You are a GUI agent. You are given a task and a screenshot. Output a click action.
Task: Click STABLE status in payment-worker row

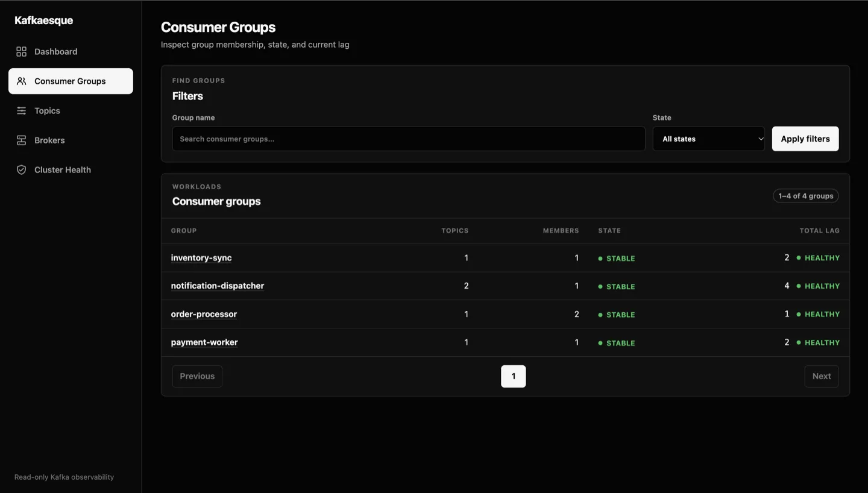(x=617, y=343)
